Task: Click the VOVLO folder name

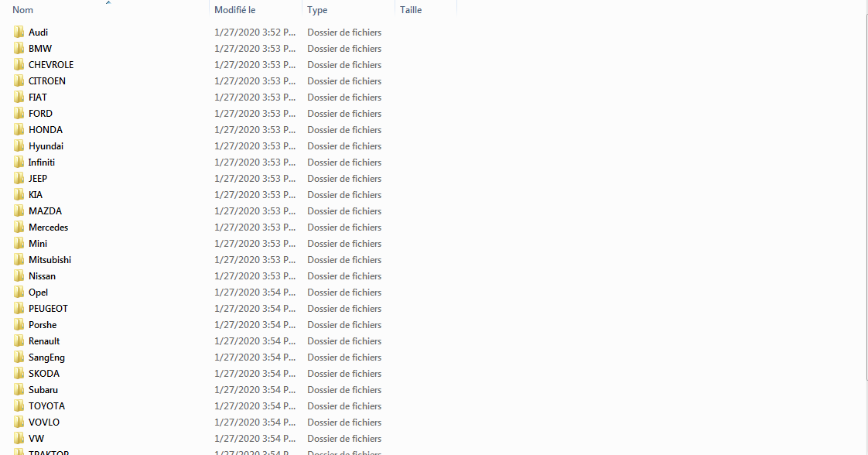Action: (44, 422)
